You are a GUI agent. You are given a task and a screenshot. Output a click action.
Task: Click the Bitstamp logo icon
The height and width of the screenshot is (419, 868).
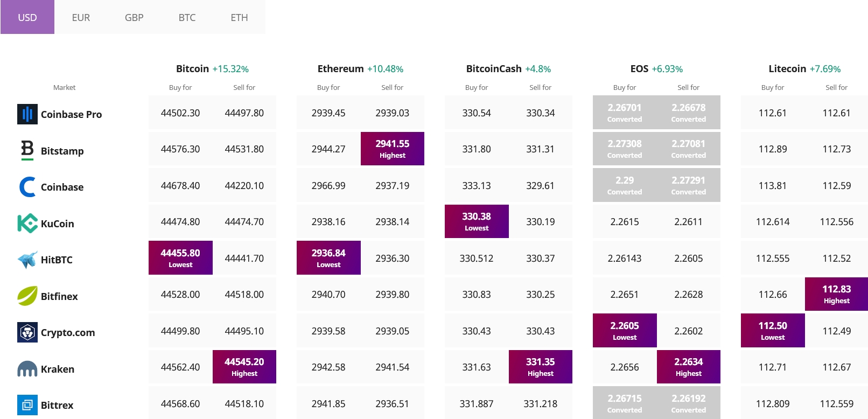click(x=27, y=150)
